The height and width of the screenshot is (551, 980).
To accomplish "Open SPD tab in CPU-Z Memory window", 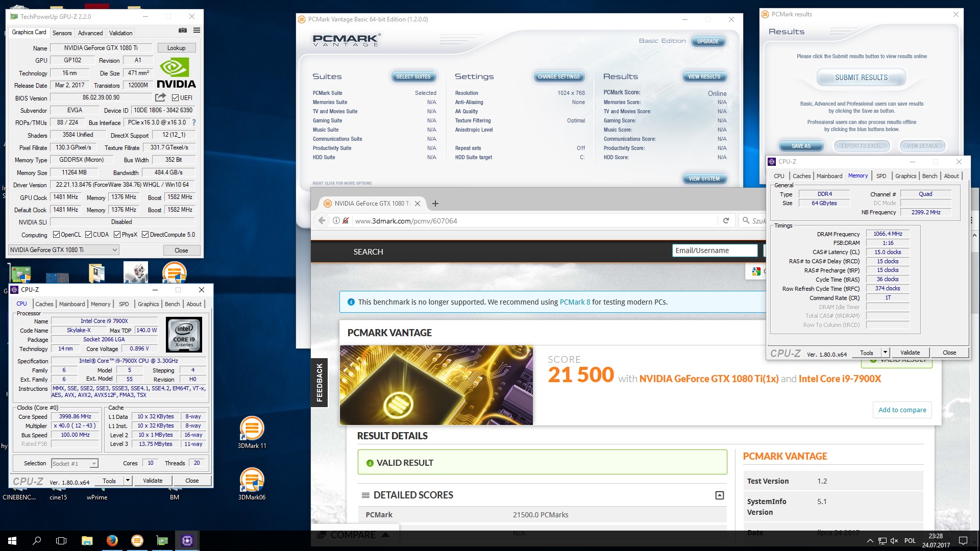I will [881, 176].
